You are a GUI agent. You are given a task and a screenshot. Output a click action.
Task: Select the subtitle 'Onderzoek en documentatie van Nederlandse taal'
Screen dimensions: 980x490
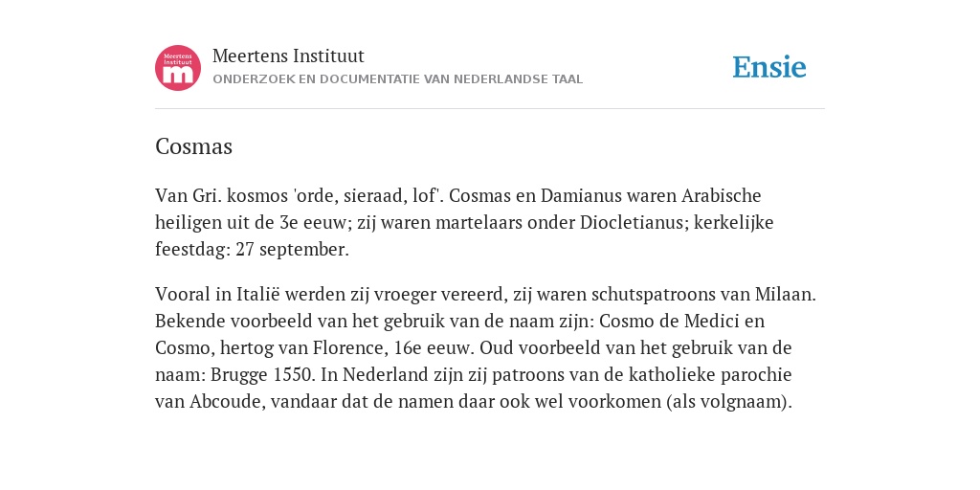click(397, 79)
